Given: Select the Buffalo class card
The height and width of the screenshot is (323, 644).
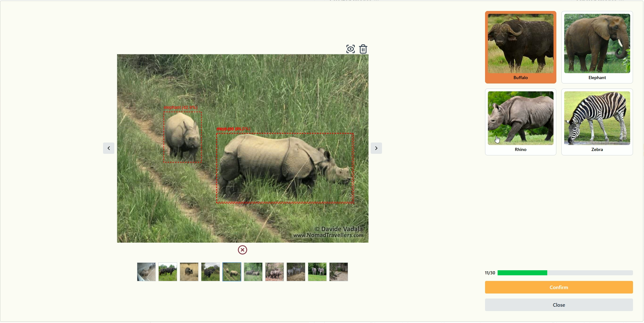Looking at the screenshot, I should coord(521,47).
